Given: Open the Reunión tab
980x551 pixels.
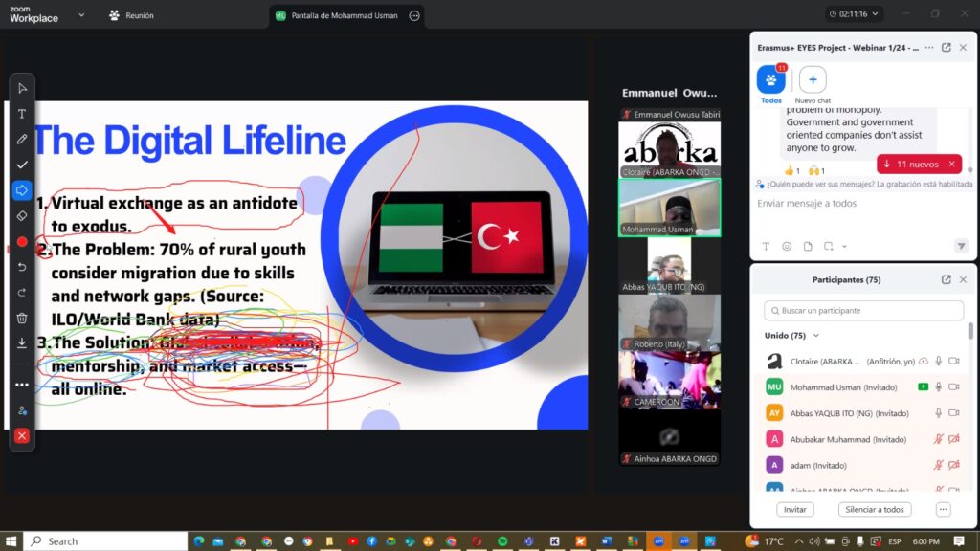Looking at the screenshot, I should (131, 16).
